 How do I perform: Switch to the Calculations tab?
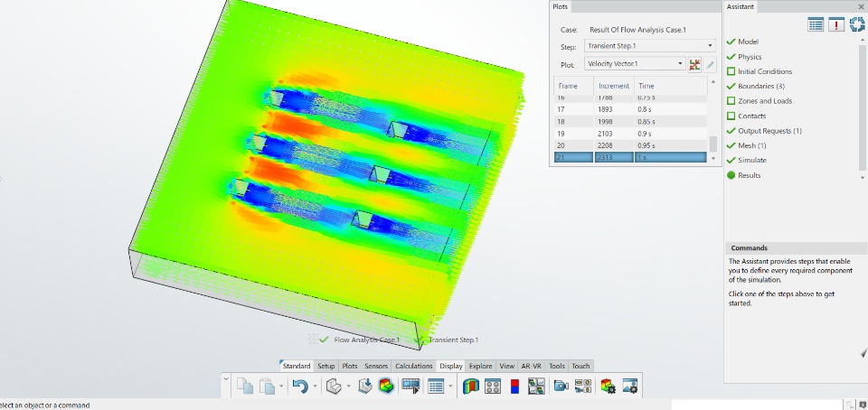point(413,366)
